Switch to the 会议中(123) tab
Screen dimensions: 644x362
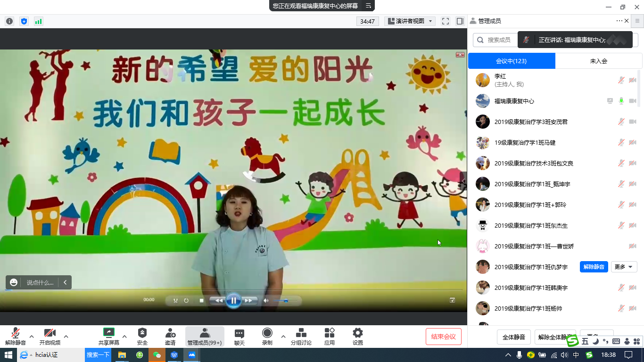click(x=512, y=61)
